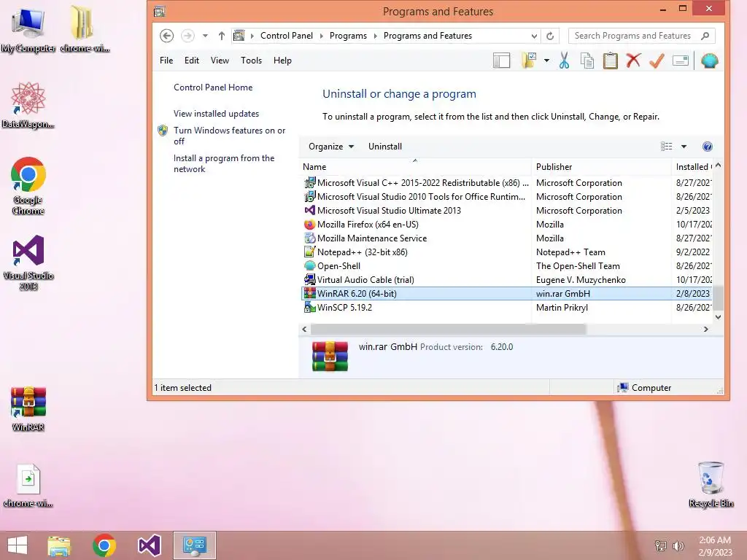This screenshot has width=747, height=560.
Task: Click the Cut scissors toolbar icon
Action: (x=564, y=61)
